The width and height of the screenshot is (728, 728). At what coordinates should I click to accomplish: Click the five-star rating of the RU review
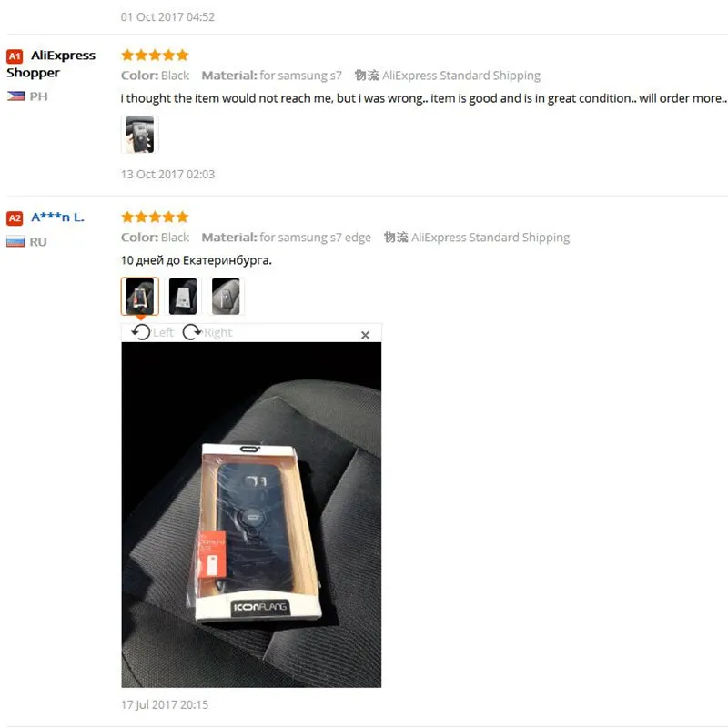(x=155, y=217)
